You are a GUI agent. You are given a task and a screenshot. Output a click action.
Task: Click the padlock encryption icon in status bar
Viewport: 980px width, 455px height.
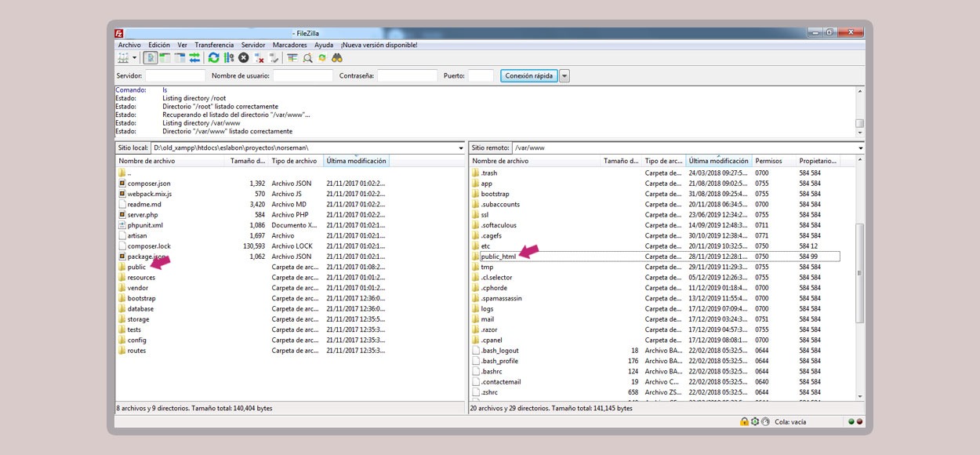744,421
